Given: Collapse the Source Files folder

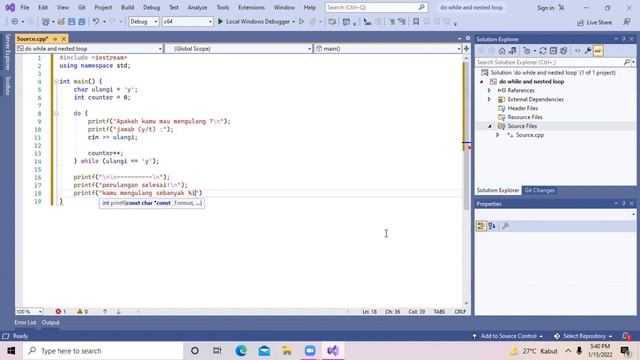Looking at the screenshot, I should [490, 126].
